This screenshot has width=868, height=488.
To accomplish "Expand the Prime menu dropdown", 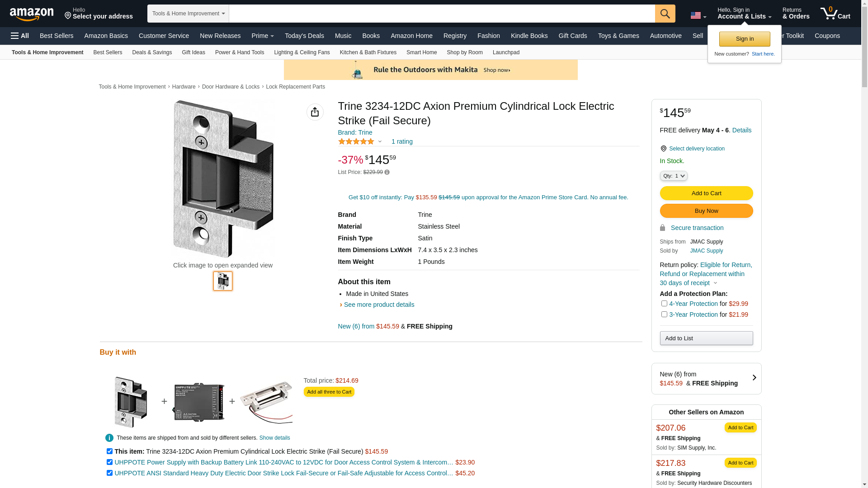I will (x=263, y=36).
